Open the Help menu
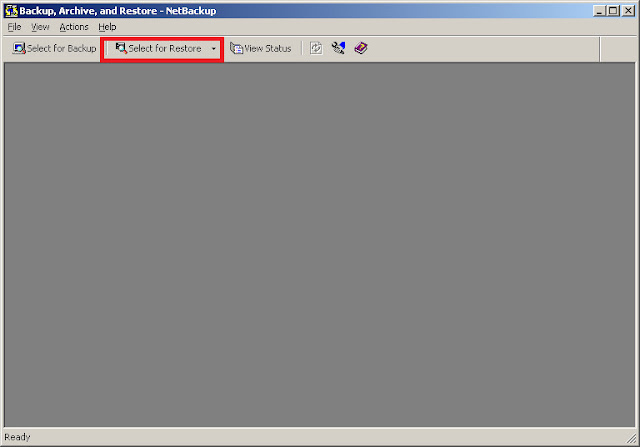 pos(107,27)
